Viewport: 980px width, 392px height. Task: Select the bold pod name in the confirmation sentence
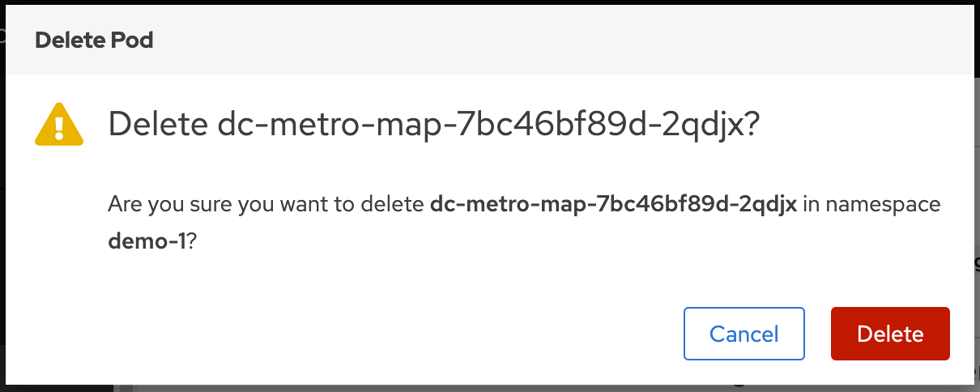point(614,204)
